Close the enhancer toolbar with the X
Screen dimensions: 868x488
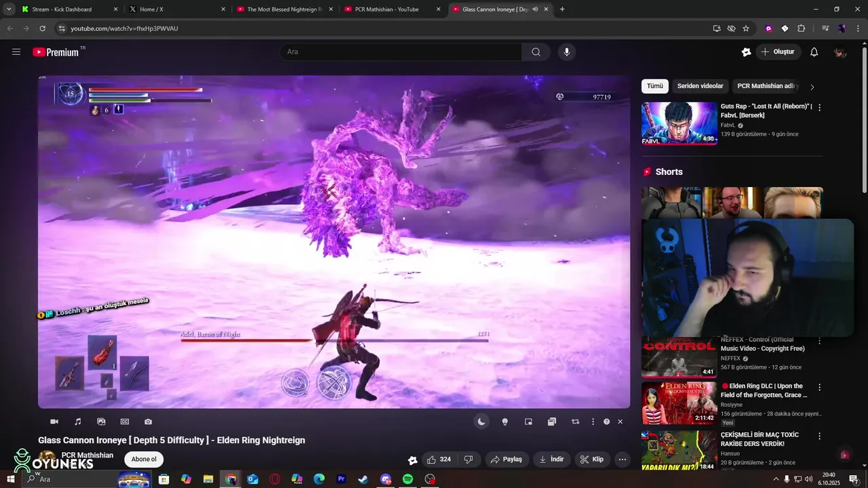(620, 422)
